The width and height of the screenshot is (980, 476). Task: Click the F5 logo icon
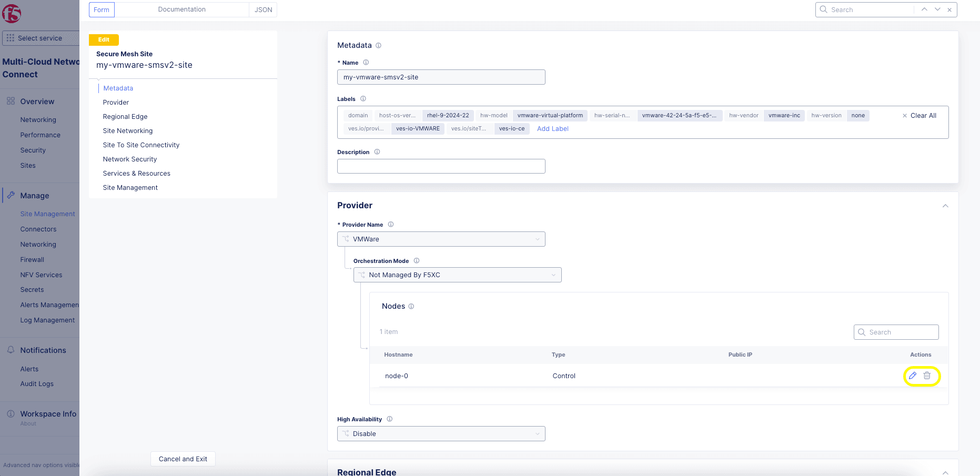[11, 13]
